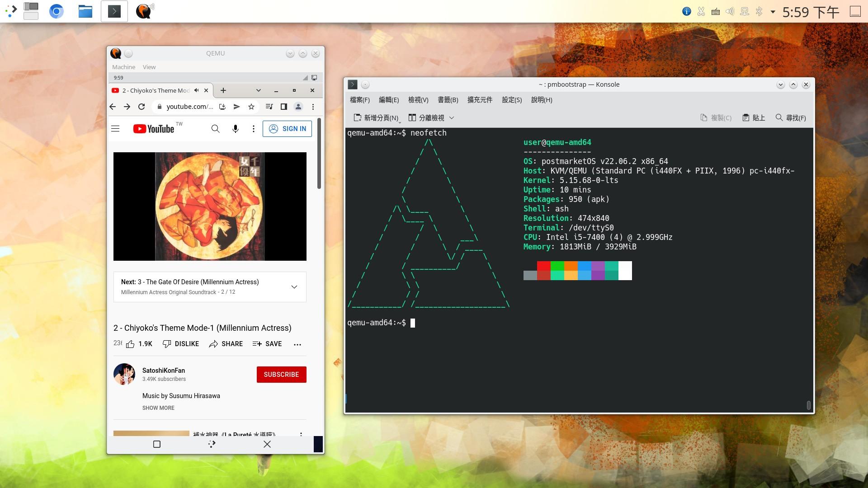Switch to the QEMU task entry
The image size is (868, 488).
tap(144, 11)
